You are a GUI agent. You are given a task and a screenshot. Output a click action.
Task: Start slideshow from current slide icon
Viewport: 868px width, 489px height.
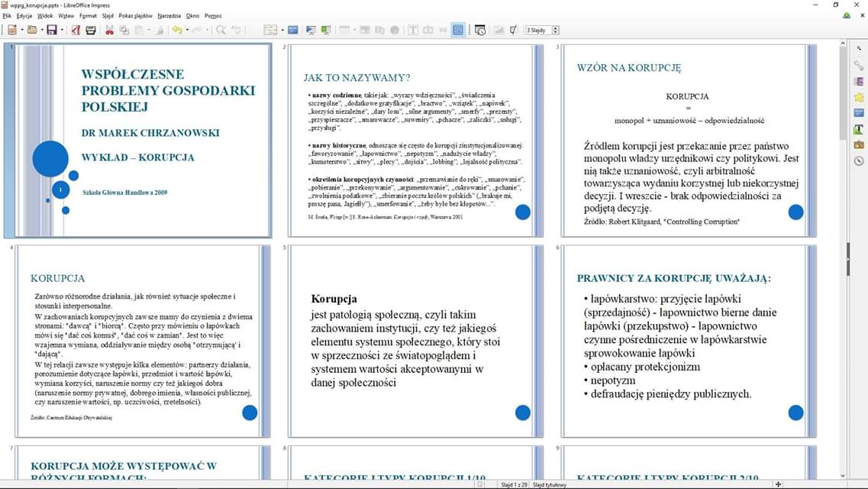pos(326,30)
